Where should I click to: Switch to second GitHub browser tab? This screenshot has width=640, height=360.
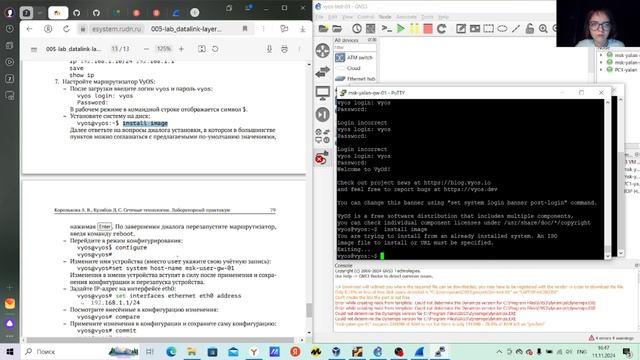[96, 13]
